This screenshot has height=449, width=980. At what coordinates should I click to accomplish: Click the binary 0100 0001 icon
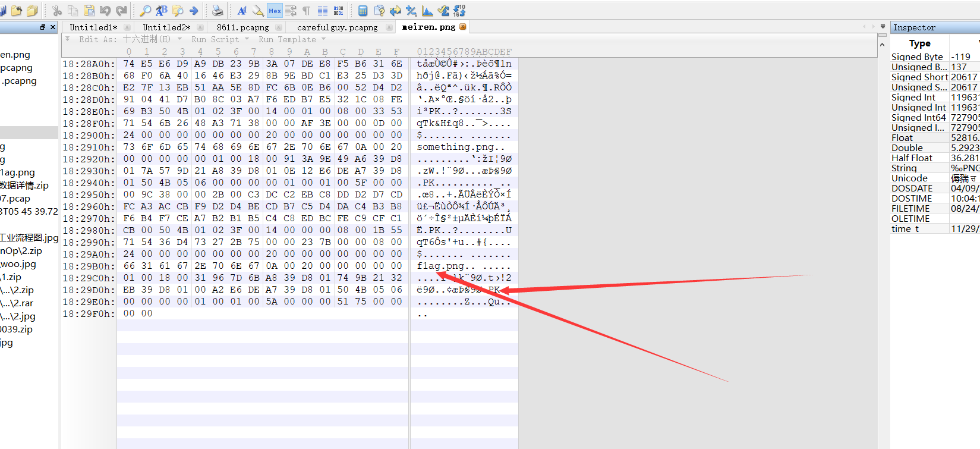[338, 11]
